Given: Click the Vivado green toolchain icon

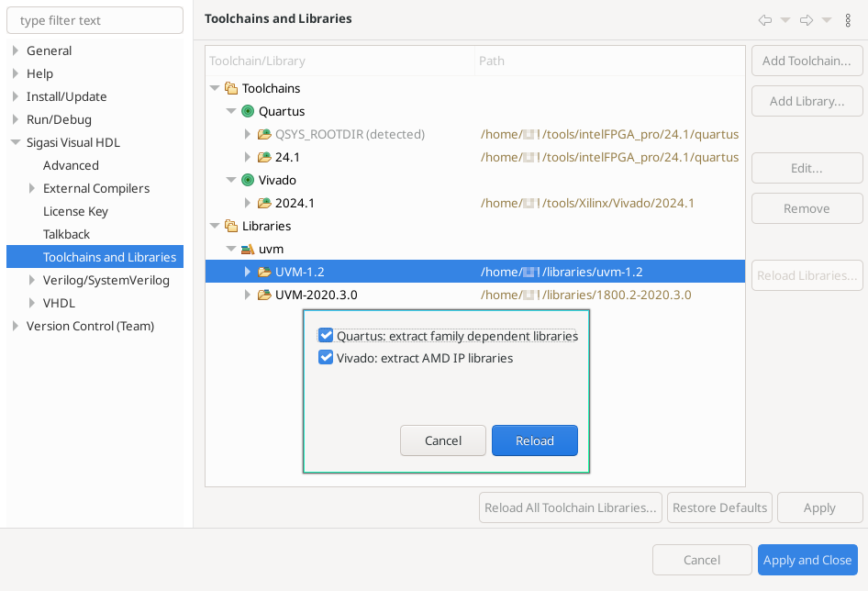Looking at the screenshot, I should [248, 180].
